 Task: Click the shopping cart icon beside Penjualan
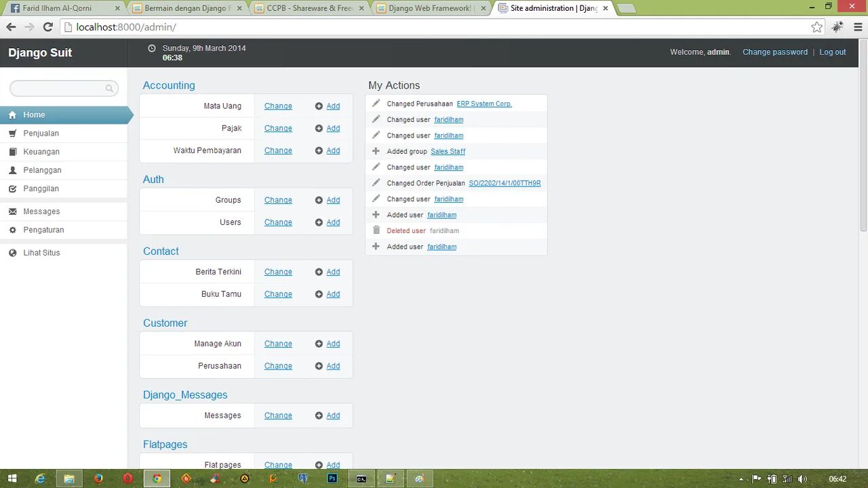tap(12, 134)
